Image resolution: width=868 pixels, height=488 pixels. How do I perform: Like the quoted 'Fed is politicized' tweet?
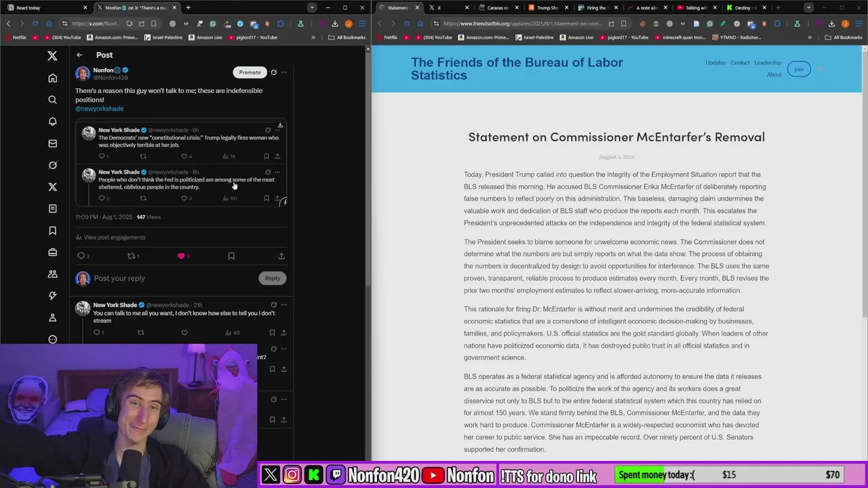click(184, 199)
